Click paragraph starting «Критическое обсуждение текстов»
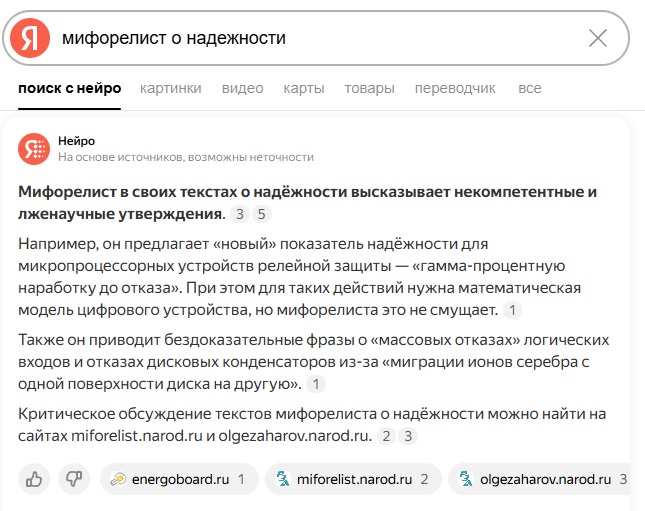 pos(312,425)
